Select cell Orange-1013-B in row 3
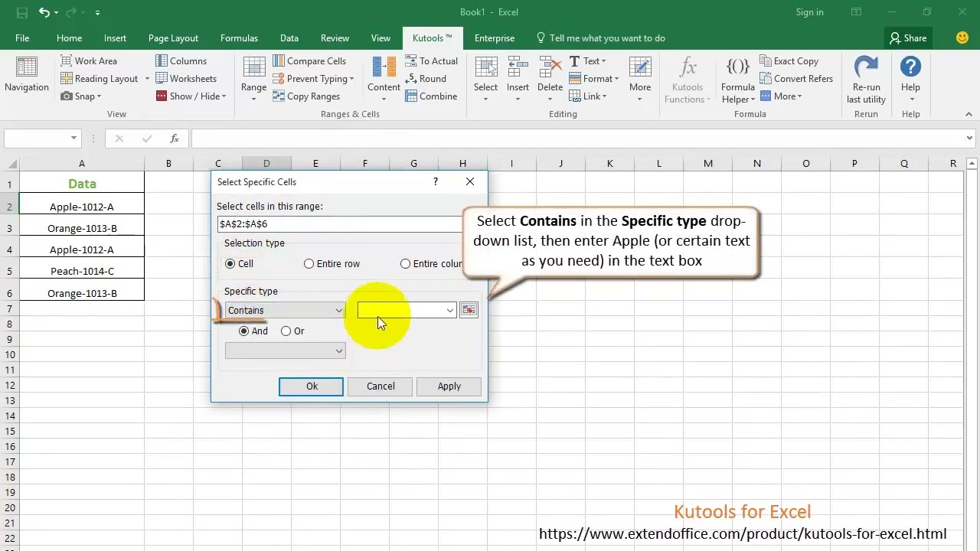 [82, 228]
